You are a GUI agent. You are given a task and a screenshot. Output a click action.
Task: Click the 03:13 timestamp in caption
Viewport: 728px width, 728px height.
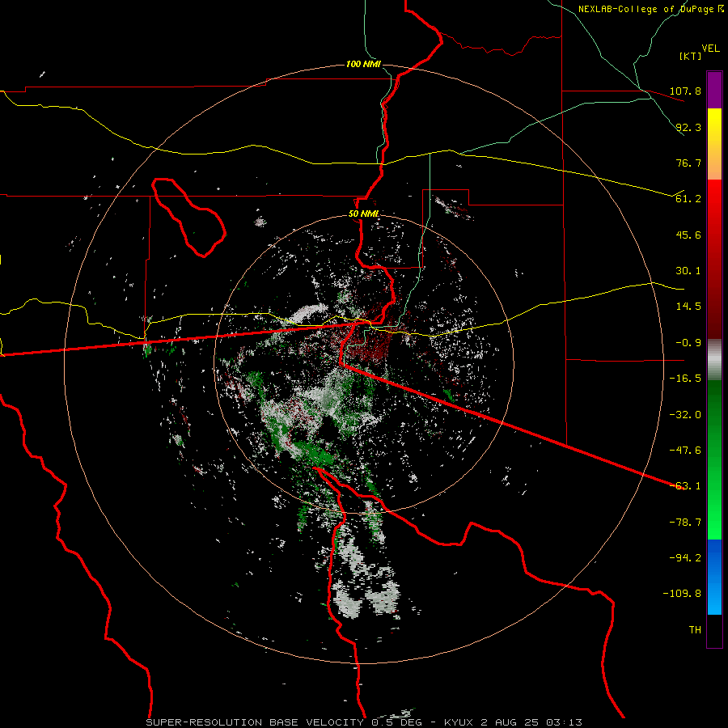pyautogui.click(x=563, y=722)
